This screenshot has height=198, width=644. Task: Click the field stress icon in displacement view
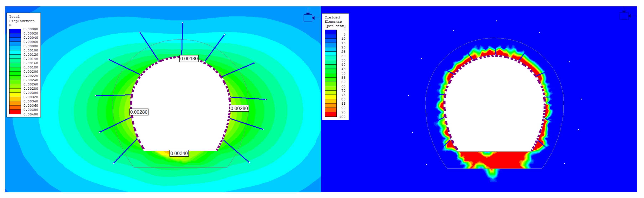[308, 17]
